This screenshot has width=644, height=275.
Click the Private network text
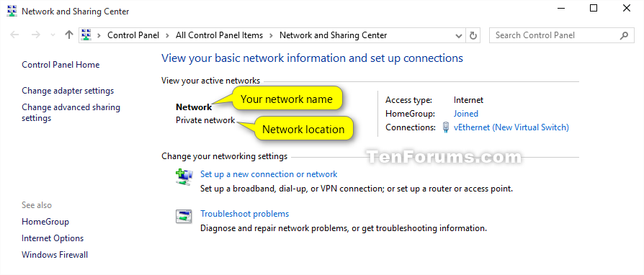[205, 120]
